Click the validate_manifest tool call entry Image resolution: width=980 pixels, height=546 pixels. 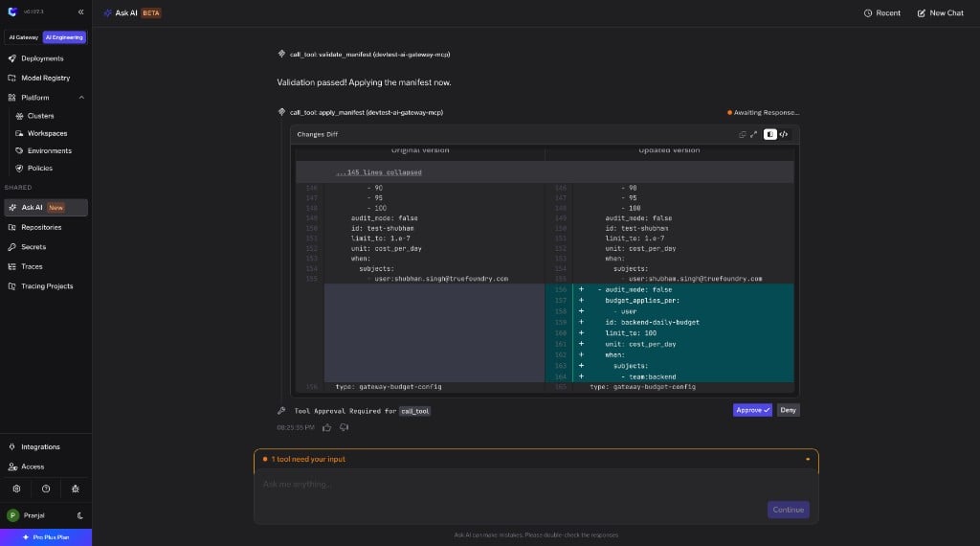click(369, 55)
